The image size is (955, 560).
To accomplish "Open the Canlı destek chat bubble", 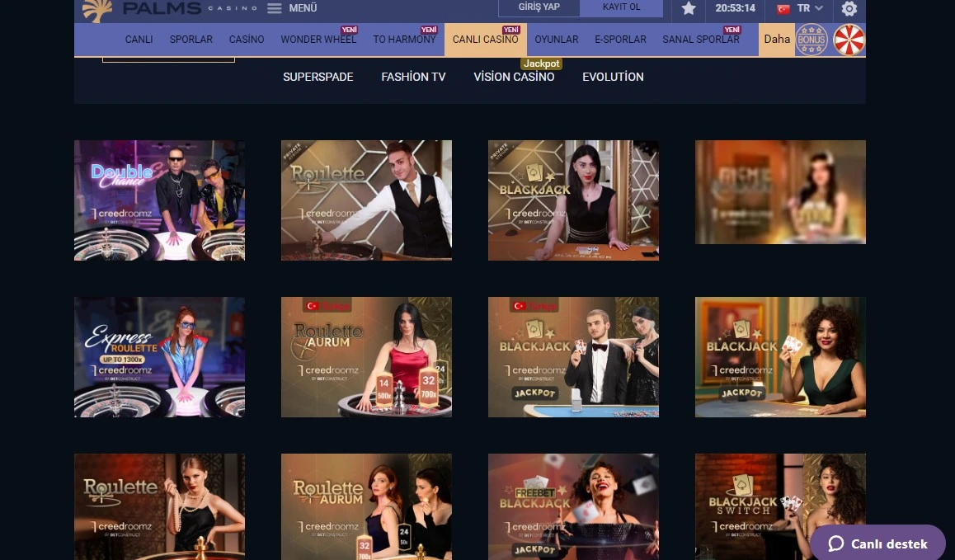I will pyautogui.click(x=877, y=543).
